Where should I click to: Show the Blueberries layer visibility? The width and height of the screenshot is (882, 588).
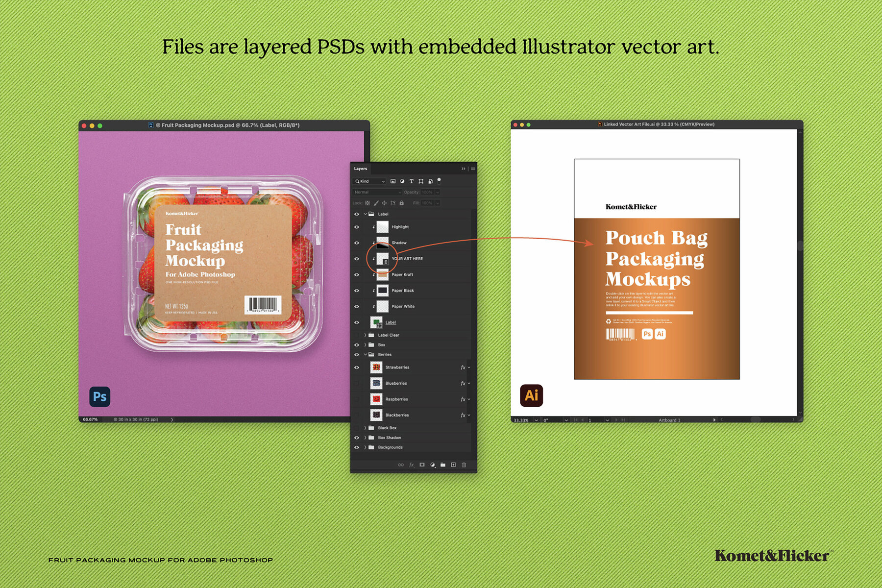click(357, 383)
